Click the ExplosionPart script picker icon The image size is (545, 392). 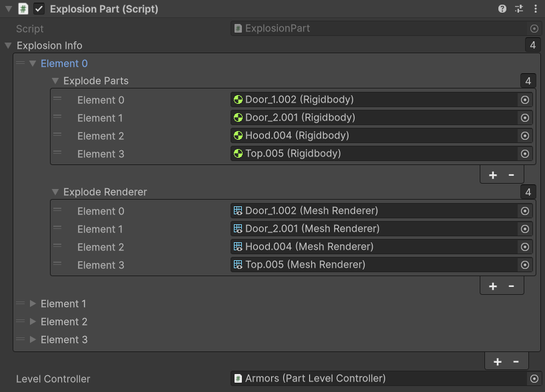534,29
